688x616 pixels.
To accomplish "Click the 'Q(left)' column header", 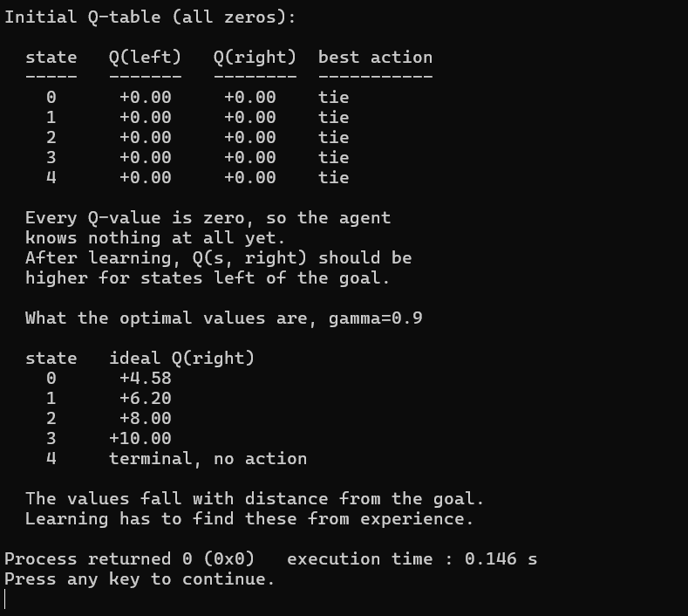I will 145,57.
